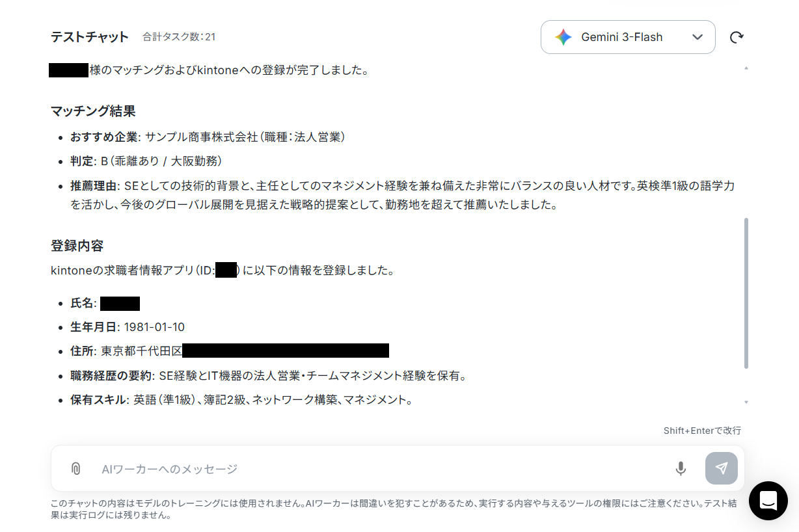Click the マッチング結果 heading
This screenshot has height=532, width=799.
[93, 111]
